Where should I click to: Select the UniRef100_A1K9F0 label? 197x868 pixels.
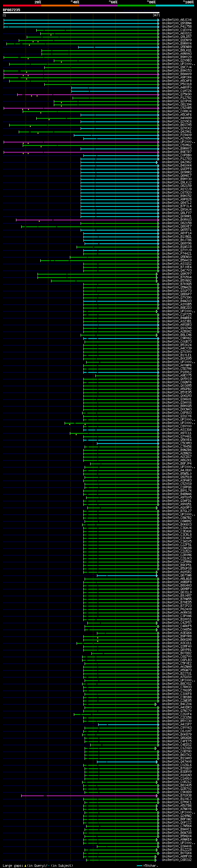177,507
